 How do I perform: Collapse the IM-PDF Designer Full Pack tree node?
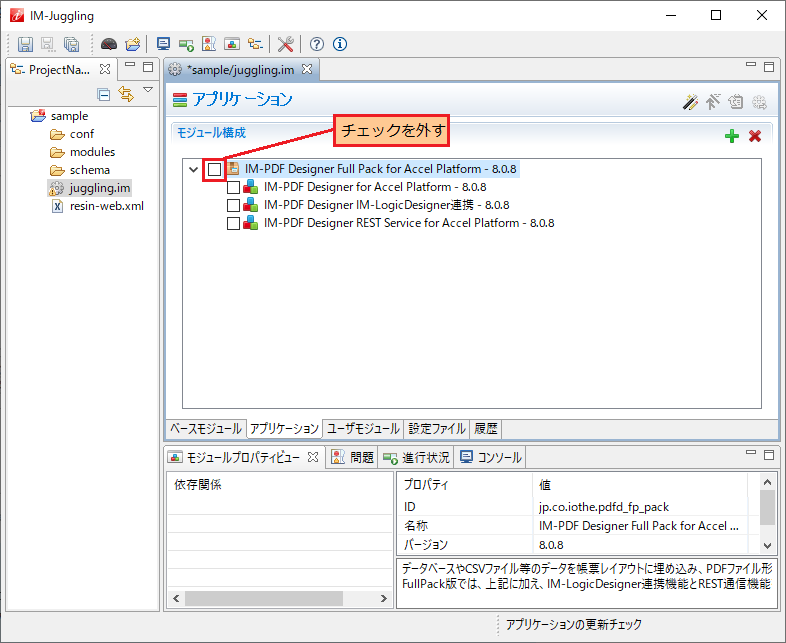tap(193, 169)
